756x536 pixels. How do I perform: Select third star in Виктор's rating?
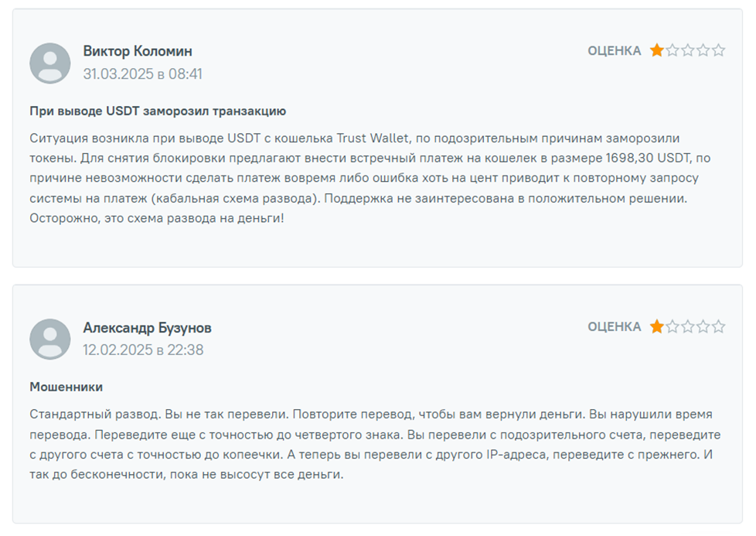pyautogui.click(x=687, y=50)
